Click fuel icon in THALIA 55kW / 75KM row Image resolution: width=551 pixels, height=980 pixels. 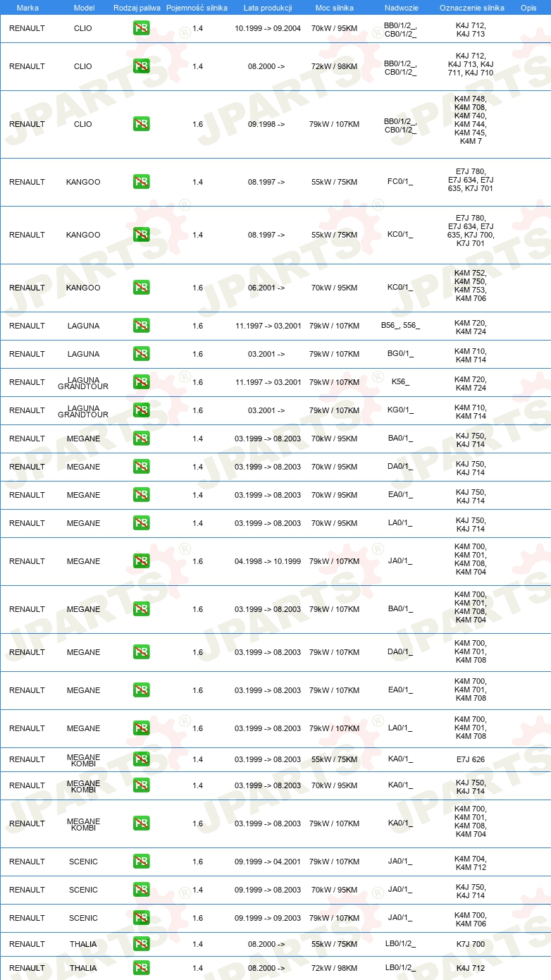(x=141, y=944)
